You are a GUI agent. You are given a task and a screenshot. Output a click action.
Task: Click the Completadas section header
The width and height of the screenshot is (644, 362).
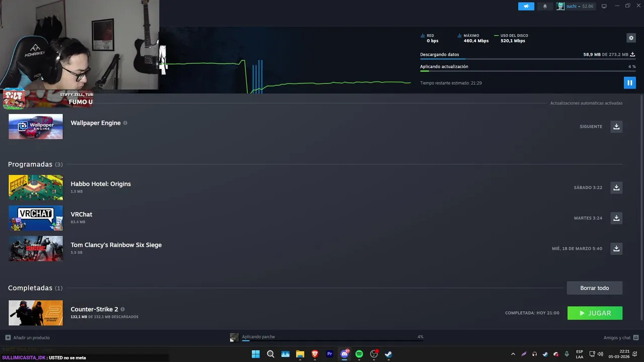35,288
